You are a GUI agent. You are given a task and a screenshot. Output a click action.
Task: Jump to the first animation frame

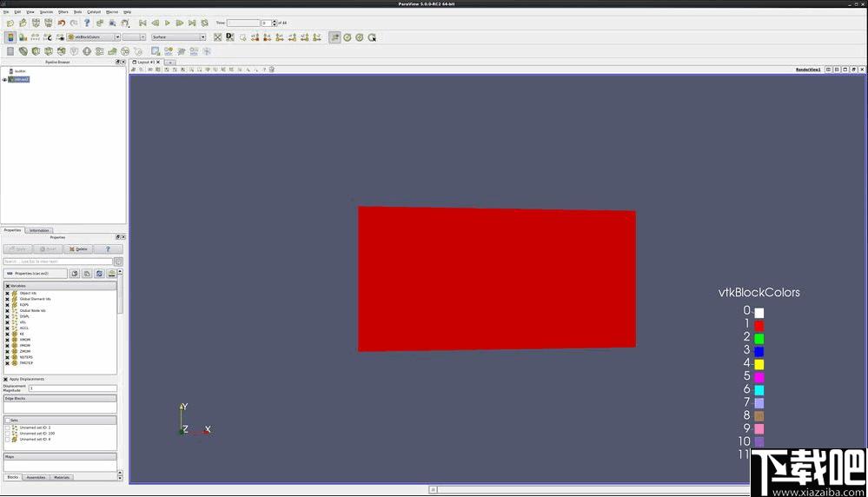click(x=142, y=23)
